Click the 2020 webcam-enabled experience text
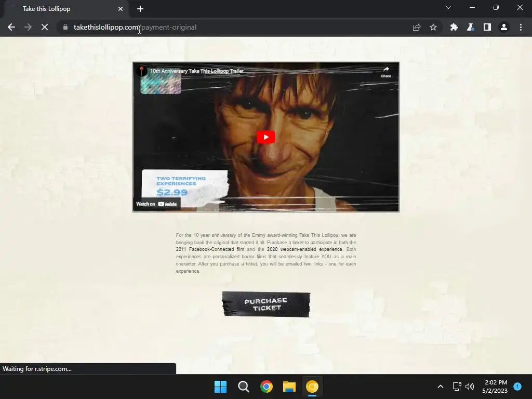 (x=304, y=249)
